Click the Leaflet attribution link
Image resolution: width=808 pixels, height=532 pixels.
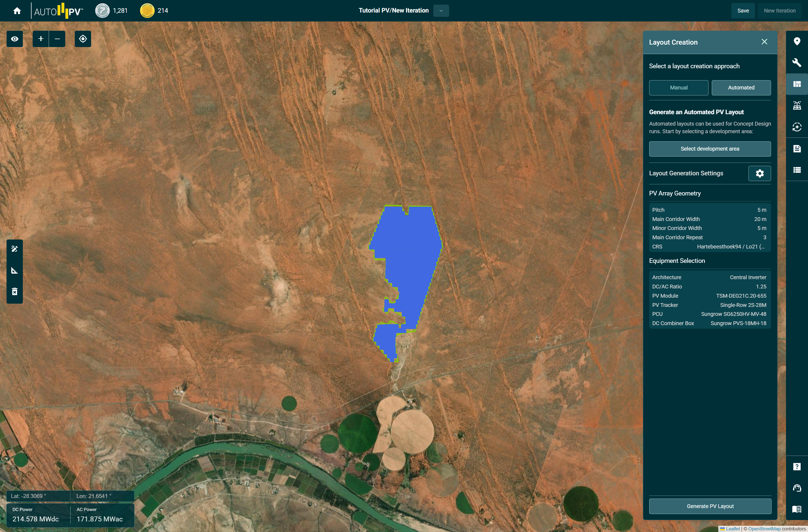(733, 529)
